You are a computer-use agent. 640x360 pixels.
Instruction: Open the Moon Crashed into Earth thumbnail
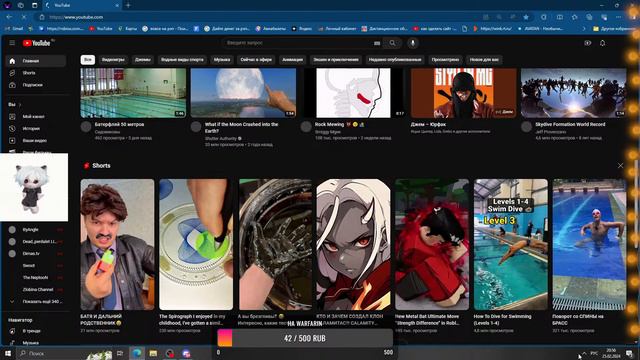(x=243, y=93)
